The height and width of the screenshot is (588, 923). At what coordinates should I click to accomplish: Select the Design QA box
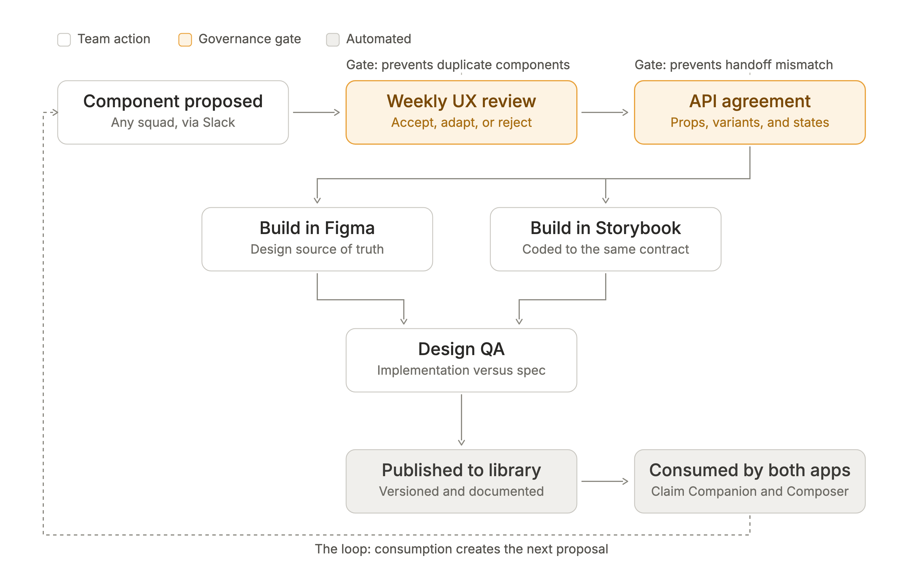(461, 360)
